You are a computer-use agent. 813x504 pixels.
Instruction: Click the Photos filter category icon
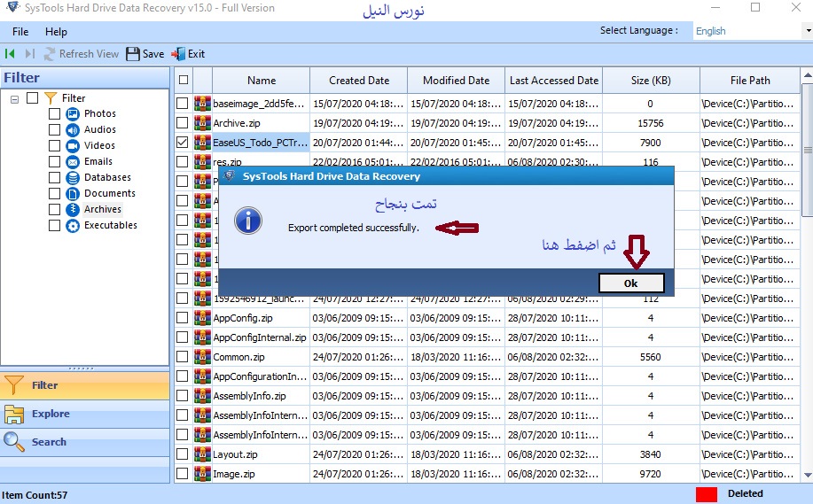74,113
